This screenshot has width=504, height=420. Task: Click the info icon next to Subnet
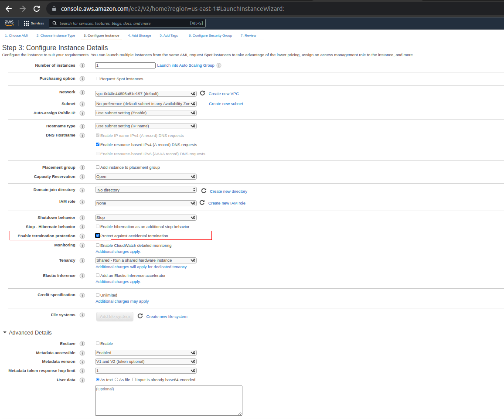82,104
